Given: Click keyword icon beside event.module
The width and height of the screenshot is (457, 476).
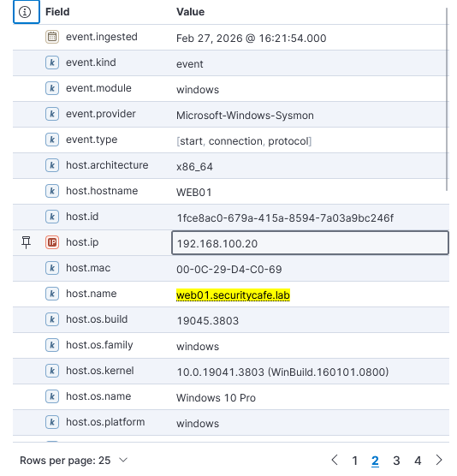Looking at the screenshot, I should (x=52, y=88).
